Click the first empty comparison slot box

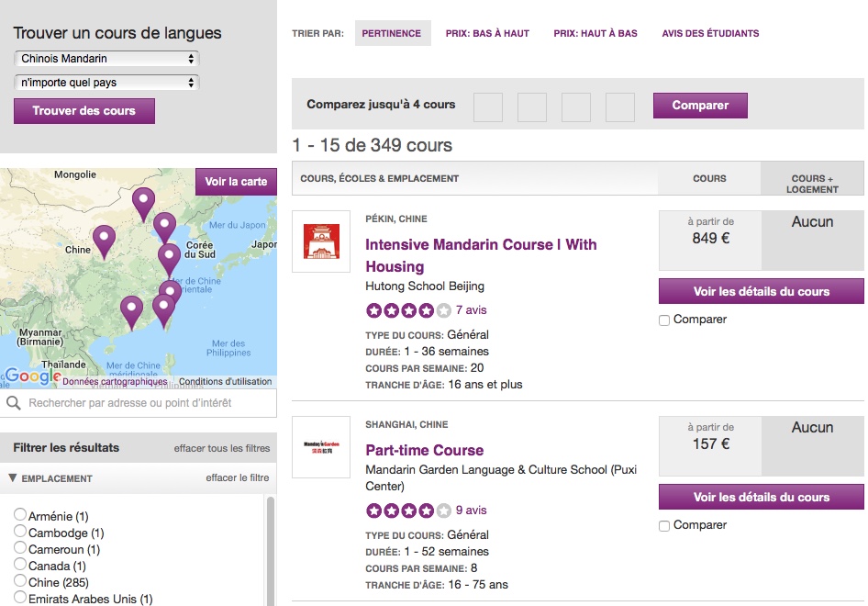[x=488, y=107]
